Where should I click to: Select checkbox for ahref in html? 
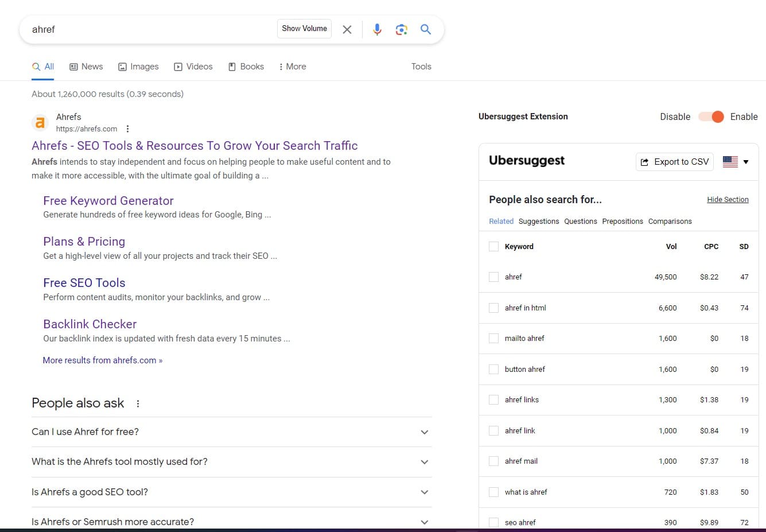pos(493,308)
